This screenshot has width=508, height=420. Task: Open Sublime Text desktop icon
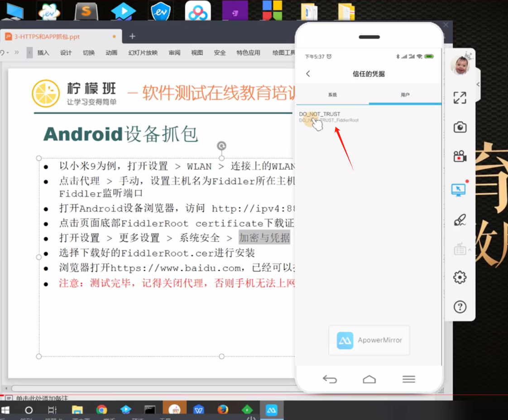pos(86,11)
